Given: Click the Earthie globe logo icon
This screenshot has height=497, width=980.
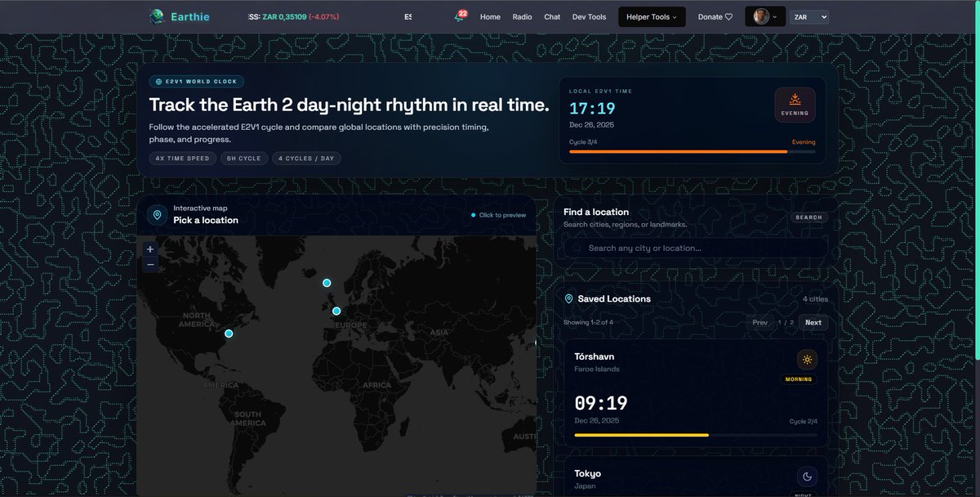Looking at the screenshot, I should click(x=157, y=16).
